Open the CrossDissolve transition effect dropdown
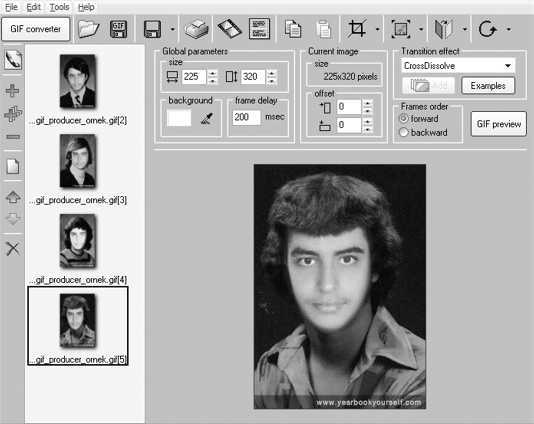 click(458, 65)
